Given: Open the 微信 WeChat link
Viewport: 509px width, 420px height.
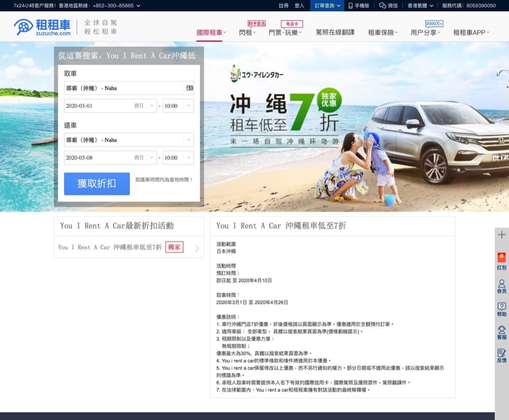Looking at the screenshot, I should click(x=388, y=6).
